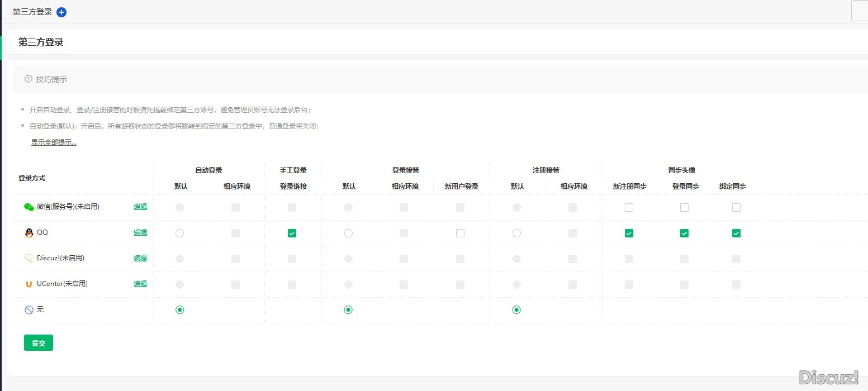Open 编辑 link for 微信(服务号)
This screenshot has height=391, width=868.
(140, 207)
